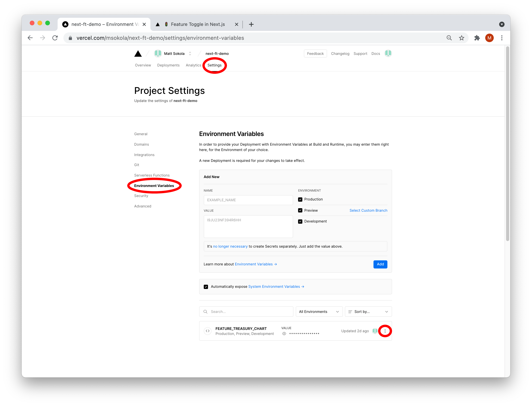Switch to the Deployments tab
The height and width of the screenshot is (406, 532).
[168, 65]
